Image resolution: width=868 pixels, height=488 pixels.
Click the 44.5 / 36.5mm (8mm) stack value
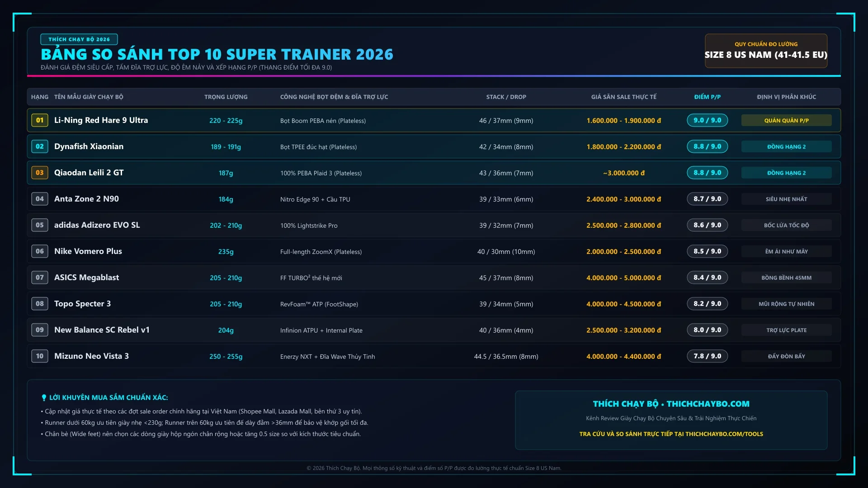click(506, 357)
